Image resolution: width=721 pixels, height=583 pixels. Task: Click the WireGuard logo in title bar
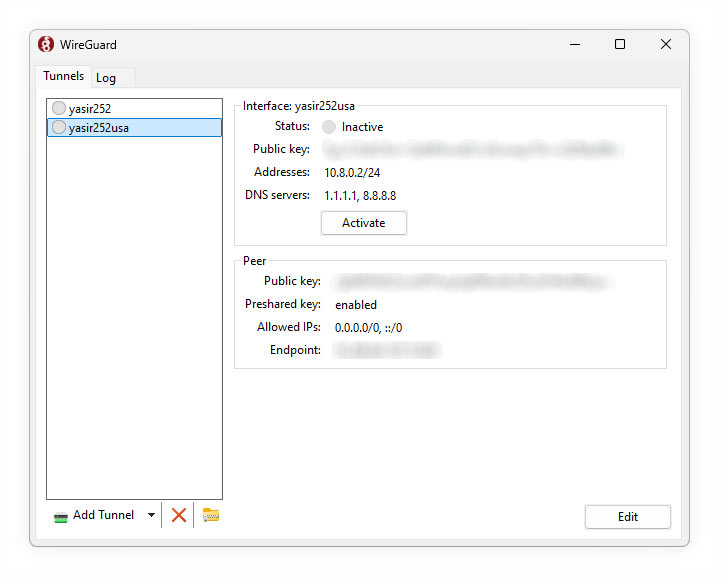[46, 44]
